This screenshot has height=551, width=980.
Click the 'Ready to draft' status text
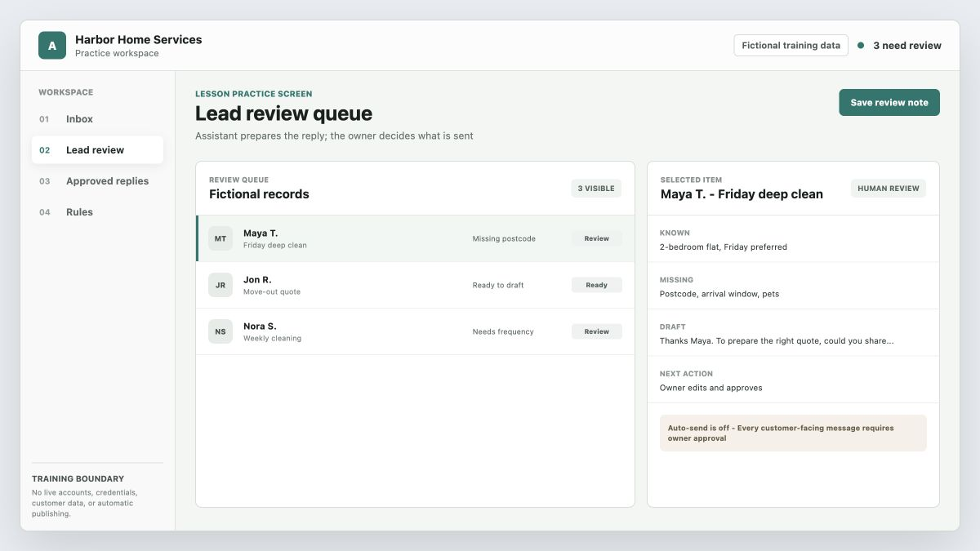point(498,285)
